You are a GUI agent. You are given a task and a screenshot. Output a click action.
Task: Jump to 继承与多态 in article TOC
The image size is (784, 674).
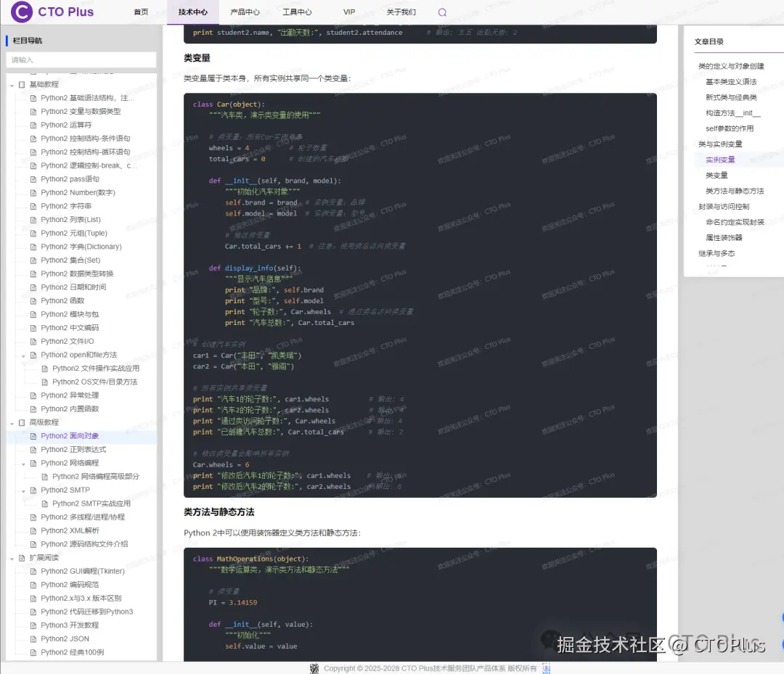(x=716, y=253)
